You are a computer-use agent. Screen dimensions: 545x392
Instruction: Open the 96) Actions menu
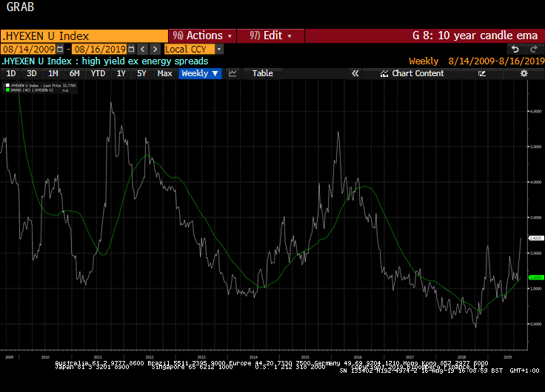202,36
